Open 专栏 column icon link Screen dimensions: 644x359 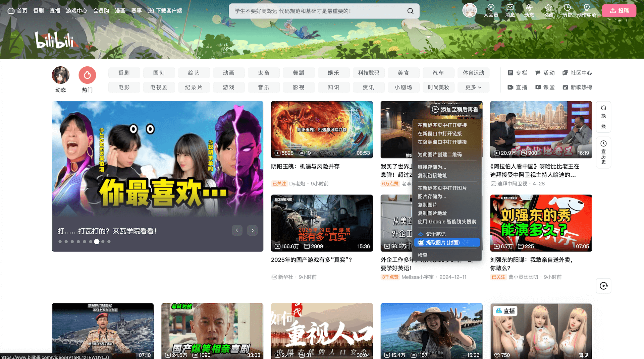pyautogui.click(x=517, y=73)
